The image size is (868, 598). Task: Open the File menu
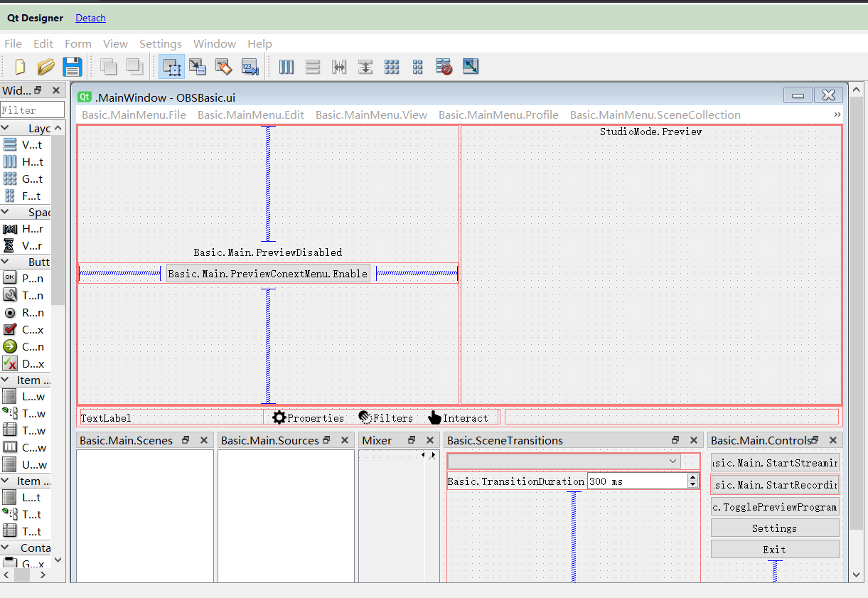click(13, 43)
